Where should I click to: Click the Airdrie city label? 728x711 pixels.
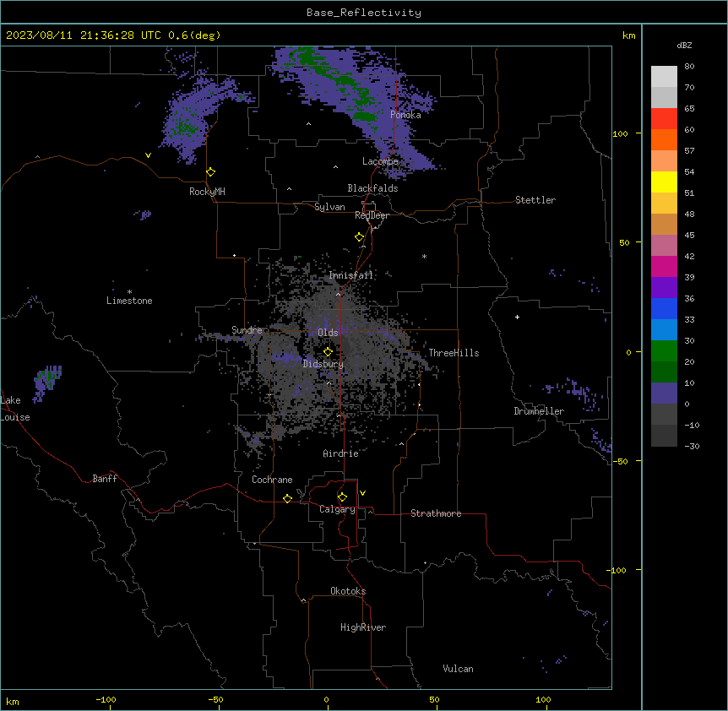pos(340,453)
